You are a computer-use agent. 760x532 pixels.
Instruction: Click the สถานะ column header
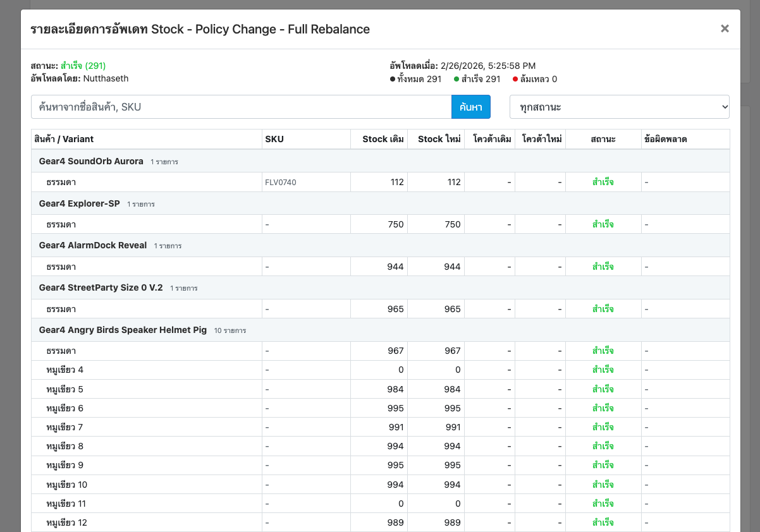(603, 139)
